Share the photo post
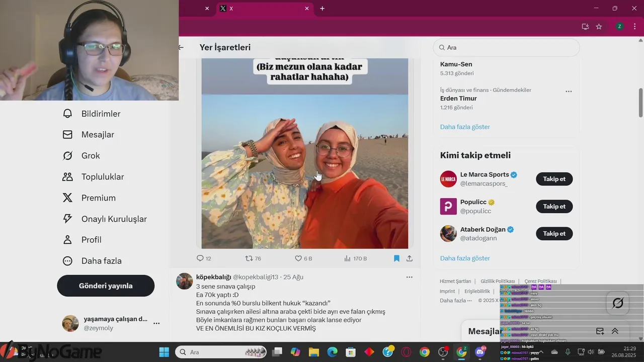The height and width of the screenshot is (362, 644). tap(410, 258)
